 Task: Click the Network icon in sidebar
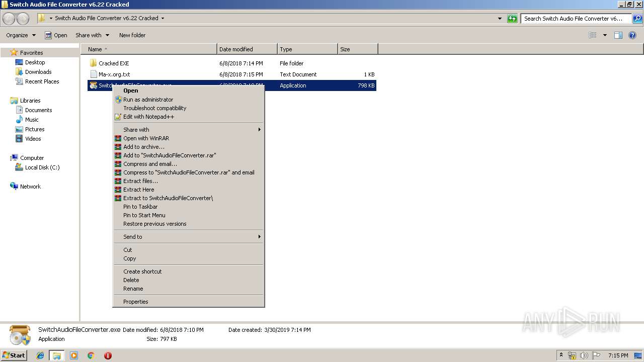point(14,186)
